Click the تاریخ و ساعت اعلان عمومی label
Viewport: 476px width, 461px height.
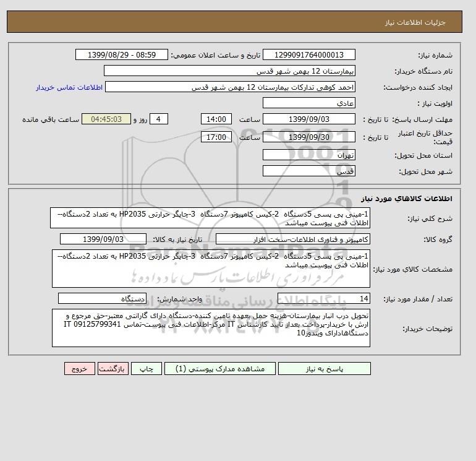[x=216, y=55]
